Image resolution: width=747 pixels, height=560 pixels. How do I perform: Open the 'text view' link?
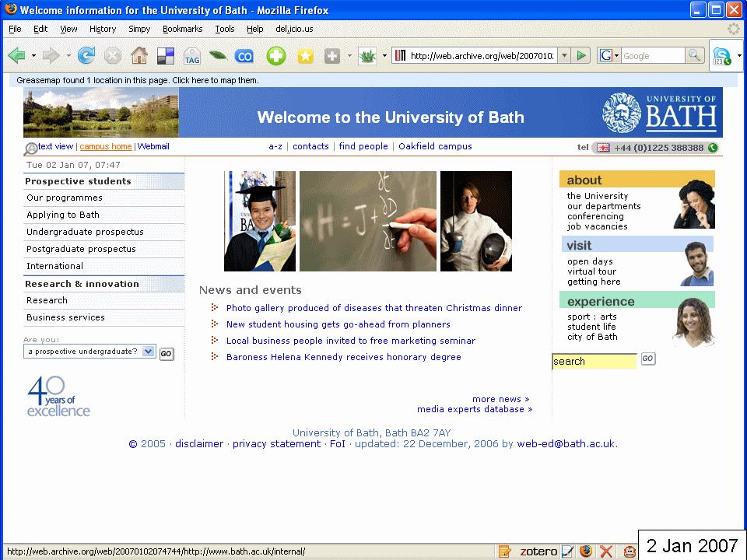pyautogui.click(x=55, y=147)
